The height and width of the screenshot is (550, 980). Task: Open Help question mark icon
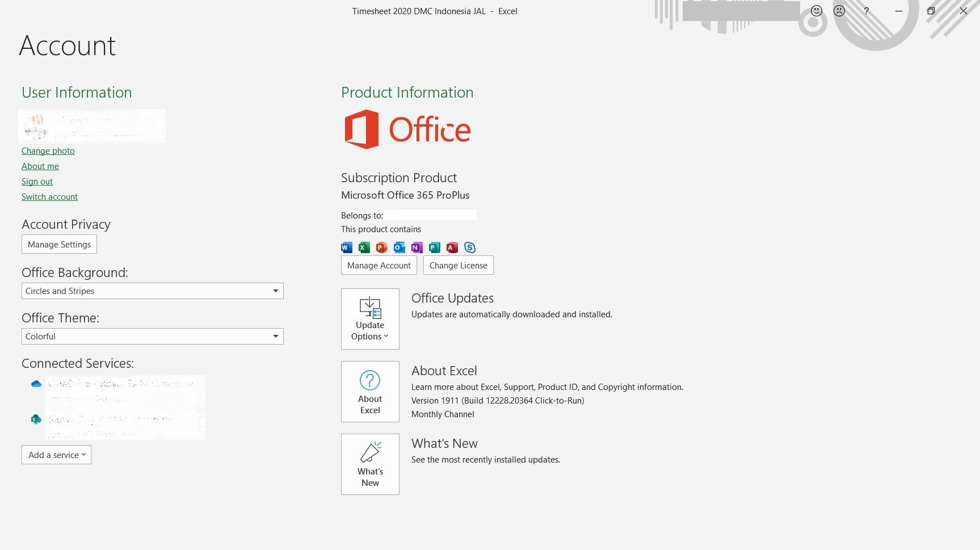(x=867, y=11)
